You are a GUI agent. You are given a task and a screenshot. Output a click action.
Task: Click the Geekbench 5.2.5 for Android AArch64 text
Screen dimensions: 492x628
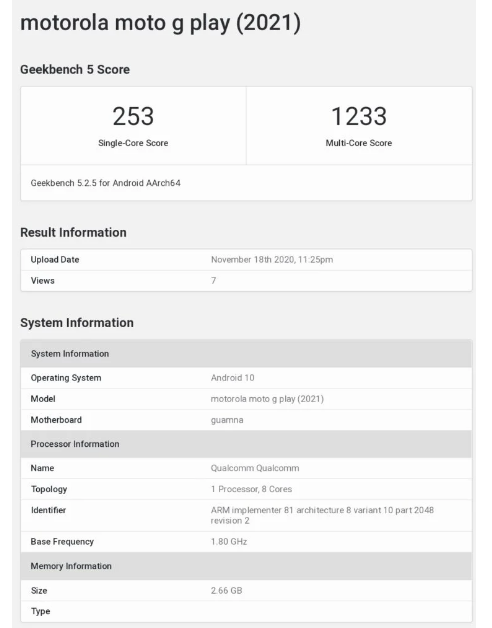[105, 183]
